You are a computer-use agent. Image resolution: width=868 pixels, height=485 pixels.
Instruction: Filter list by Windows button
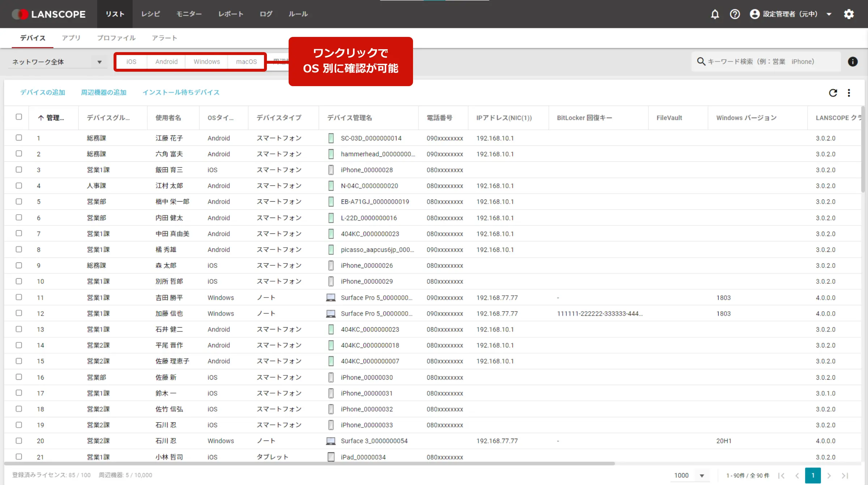(x=207, y=62)
